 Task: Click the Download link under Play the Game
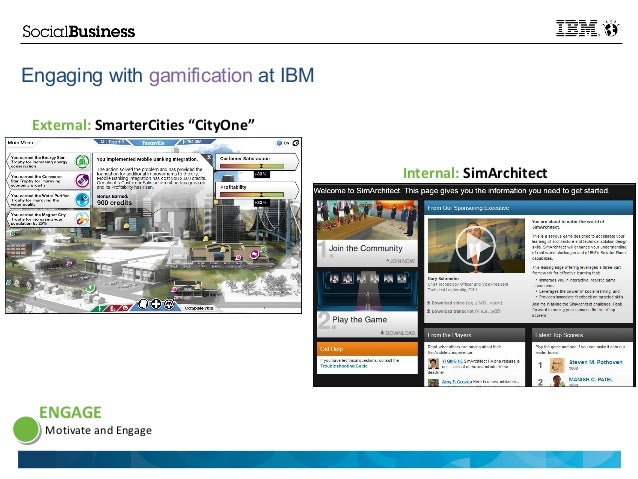coord(398,333)
